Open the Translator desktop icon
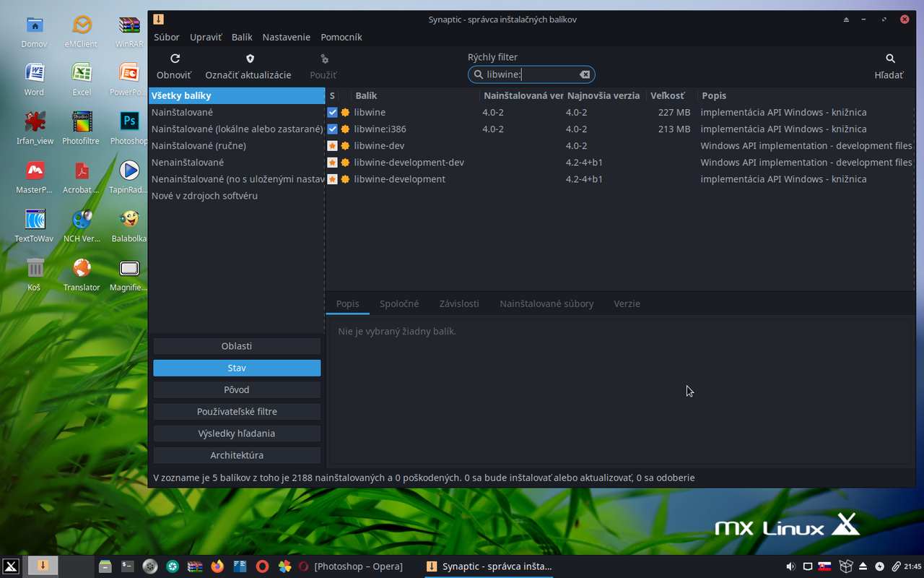924x578 pixels. [x=82, y=275]
